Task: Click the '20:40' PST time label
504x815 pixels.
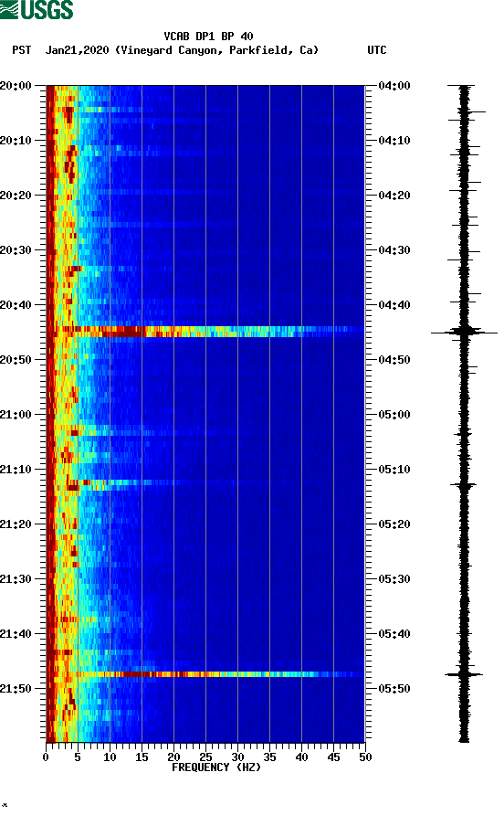Action: [x=16, y=305]
